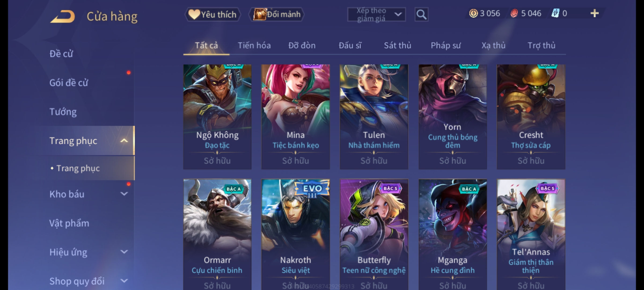644x290 pixels.
Task: Tap the gold coin balance icon
Action: (x=473, y=13)
